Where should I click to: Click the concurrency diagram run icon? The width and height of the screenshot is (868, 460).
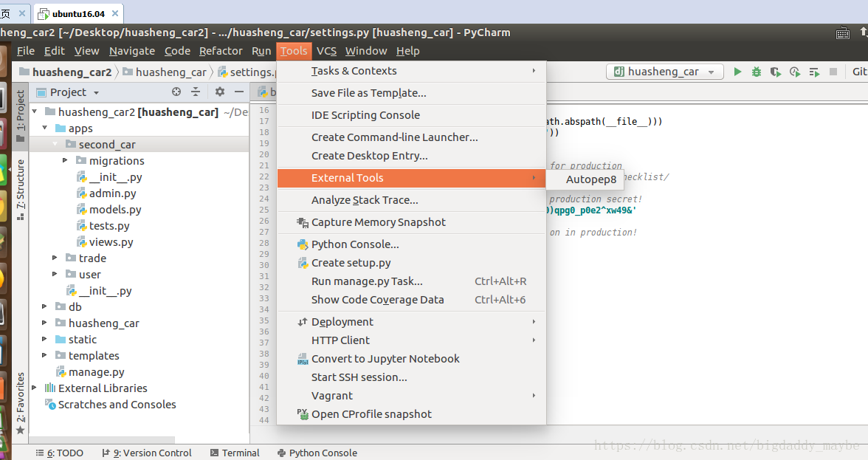point(813,72)
